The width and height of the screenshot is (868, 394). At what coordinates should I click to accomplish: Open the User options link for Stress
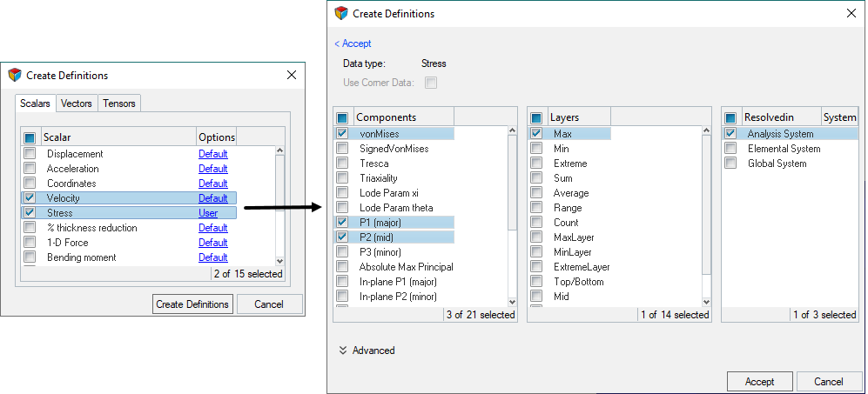[208, 213]
